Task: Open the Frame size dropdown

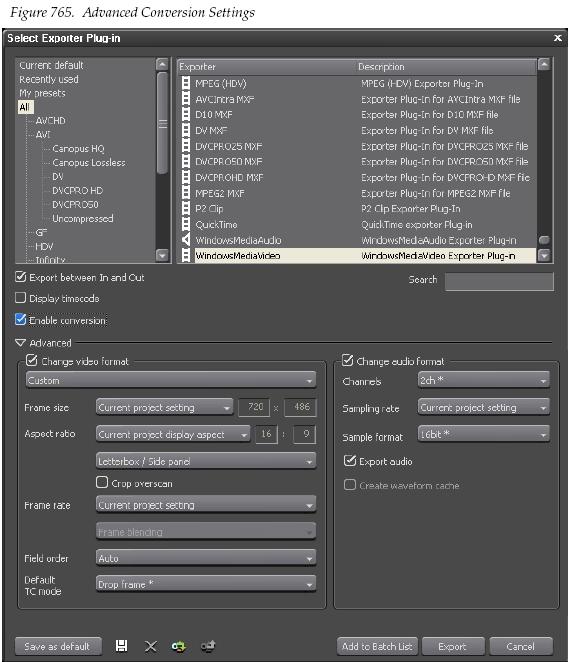Action: (x=164, y=407)
